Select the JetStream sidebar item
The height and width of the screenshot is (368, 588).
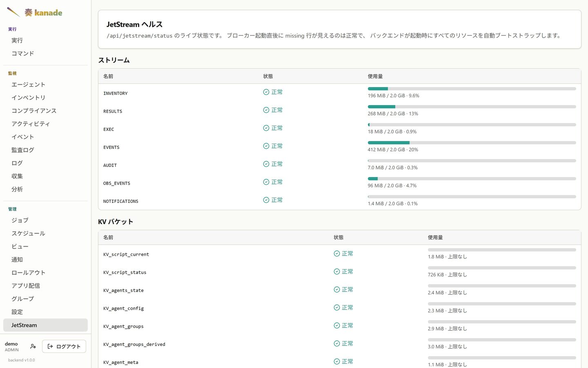click(45, 325)
